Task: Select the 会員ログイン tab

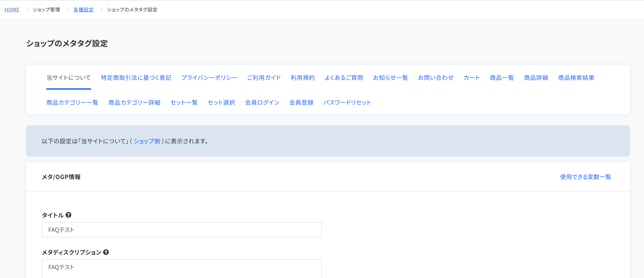Action: tap(262, 102)
